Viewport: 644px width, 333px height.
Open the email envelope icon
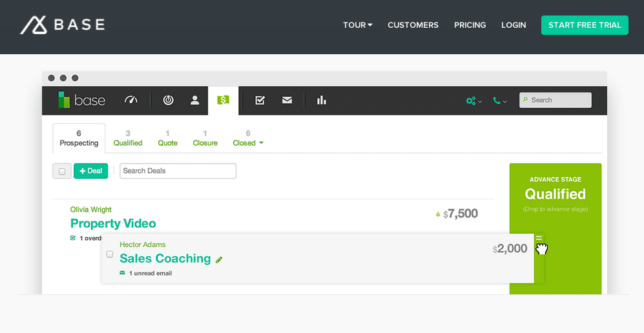pyautogui.click(x=287, y=100)
